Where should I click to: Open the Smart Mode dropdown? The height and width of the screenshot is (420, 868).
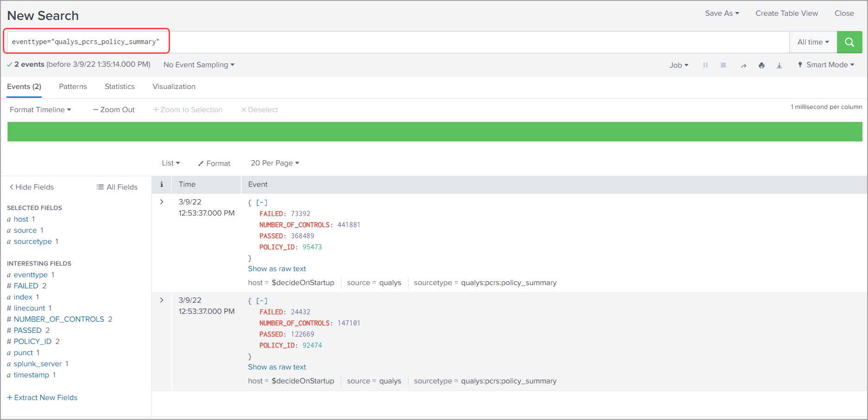pos(826,65)
